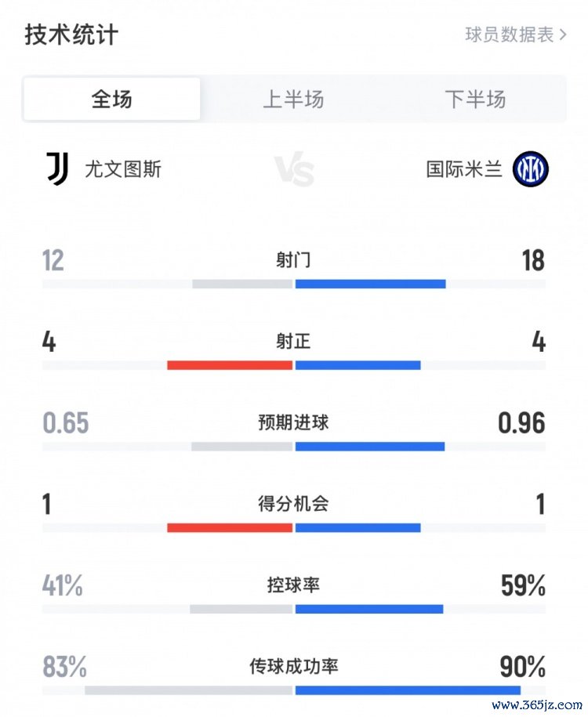Viewport: 588px width, 717px height.
Task: Open the 球员数据表 chevron arrow
Action: tap(563, 34)
